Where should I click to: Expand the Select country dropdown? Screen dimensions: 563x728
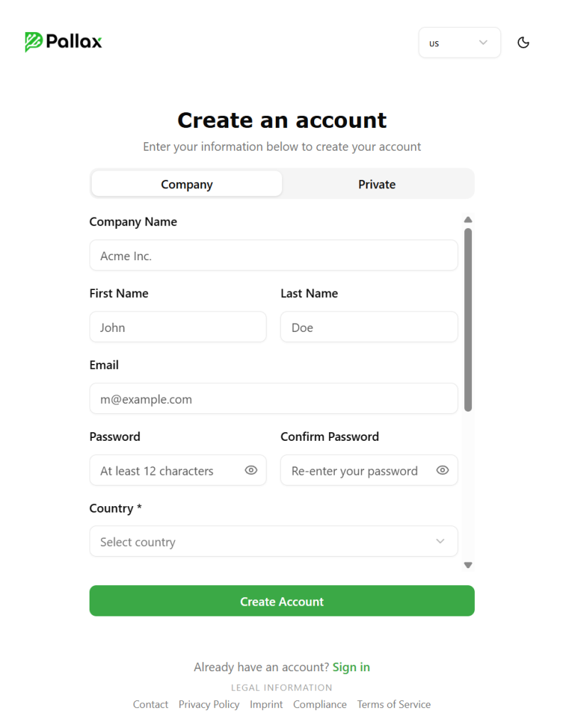pyautogui.click(x=274, y=542)
